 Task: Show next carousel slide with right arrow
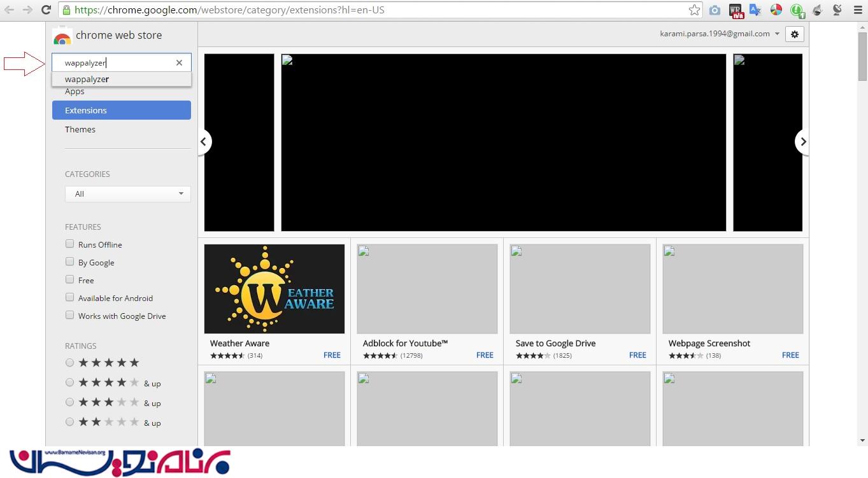(803, 142)
